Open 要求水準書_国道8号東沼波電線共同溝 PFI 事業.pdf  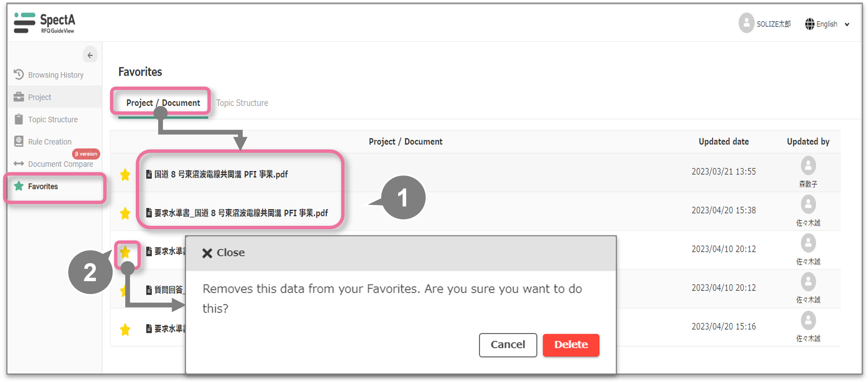(241, 213)
